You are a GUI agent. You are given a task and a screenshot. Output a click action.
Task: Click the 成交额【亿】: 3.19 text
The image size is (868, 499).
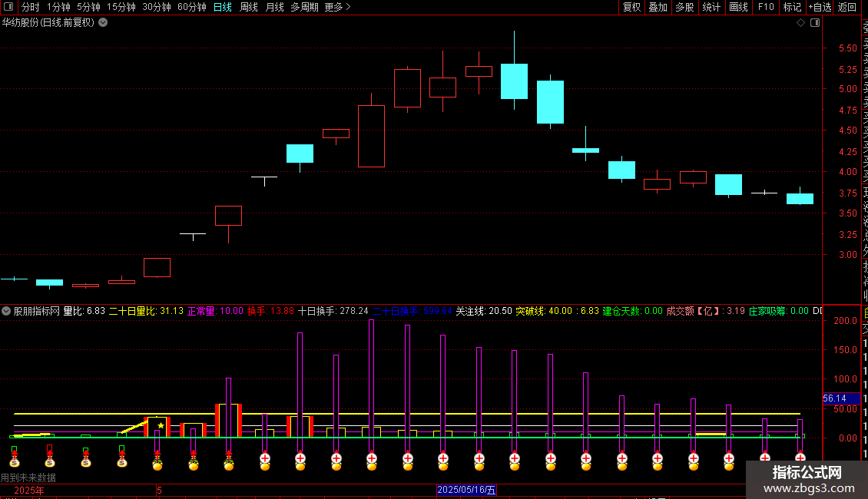[x=706, y=311]
